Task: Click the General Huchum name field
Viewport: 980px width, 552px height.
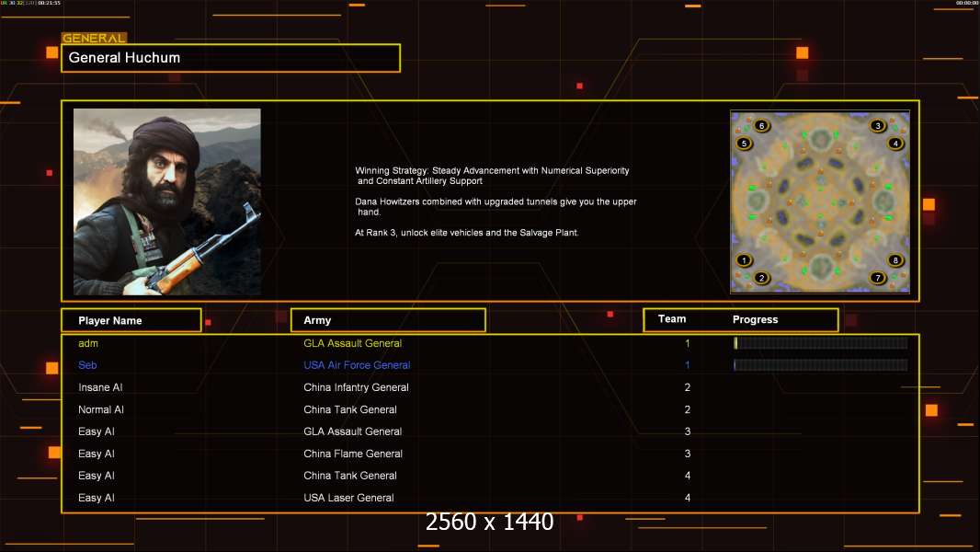Action: point(231,58)
